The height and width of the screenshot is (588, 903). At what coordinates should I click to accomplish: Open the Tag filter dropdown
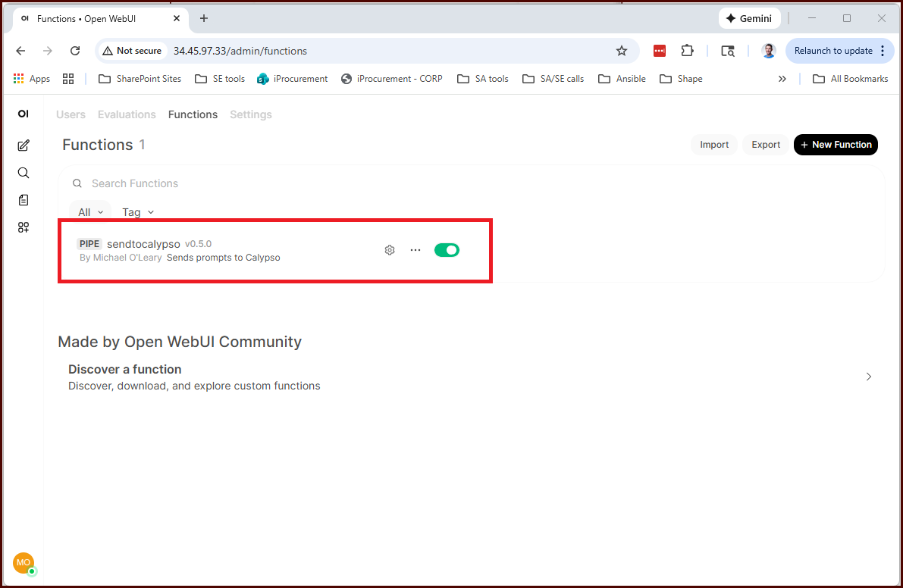138,212
